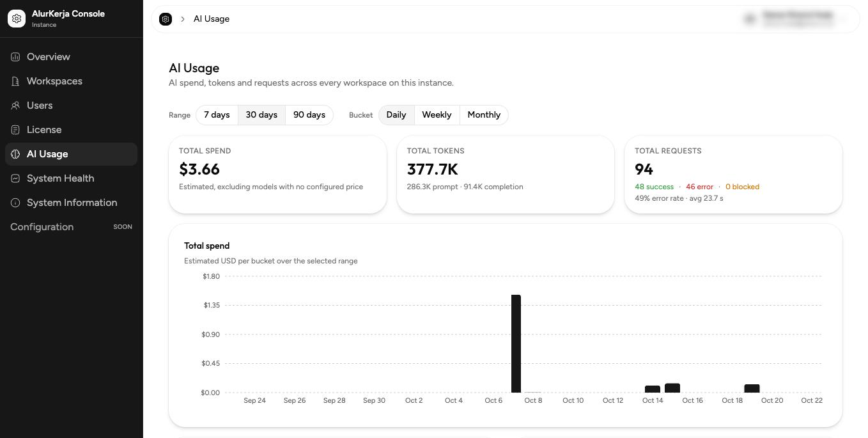Select the 30 days range

[x=261, y=115]
